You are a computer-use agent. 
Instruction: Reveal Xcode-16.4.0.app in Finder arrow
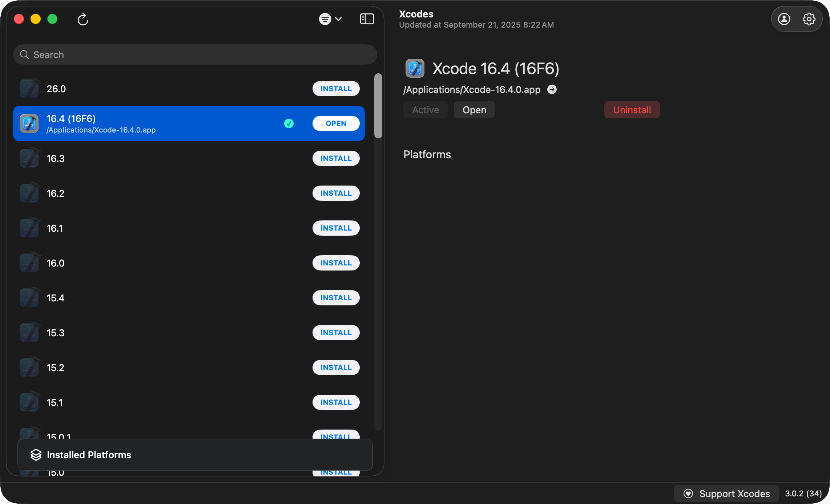point(552,89)
